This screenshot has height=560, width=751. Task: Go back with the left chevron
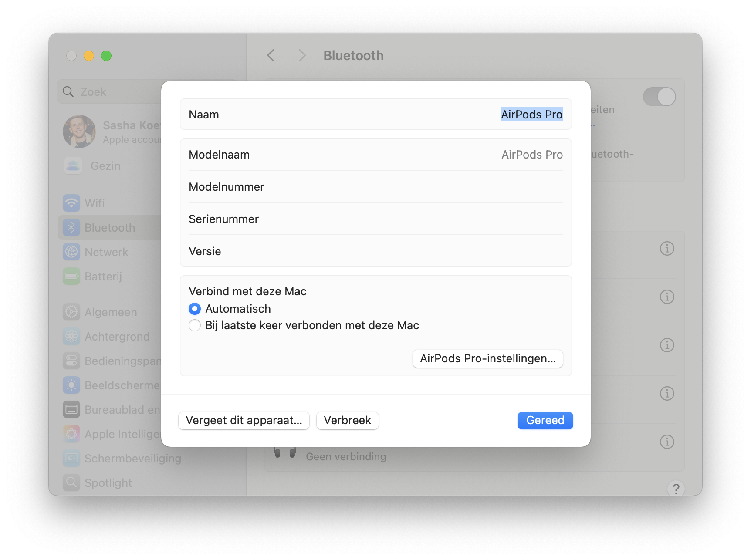point(271,55)
